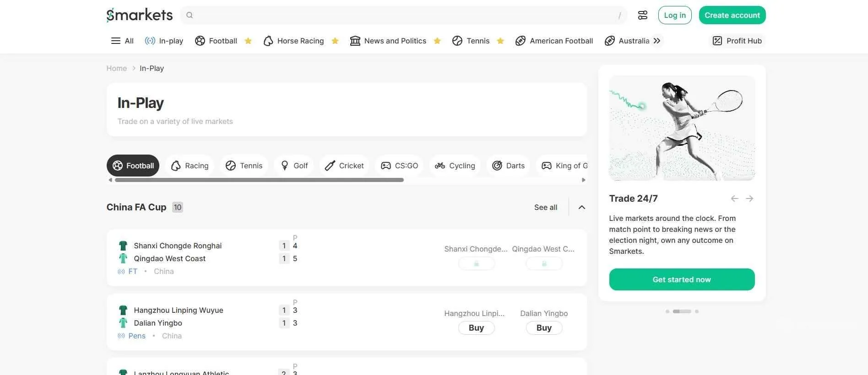Click the horizontal scrollbar under sport tabs
Image resolution: width=868 pixels, height=375 pixels.
tap(259, 180)
